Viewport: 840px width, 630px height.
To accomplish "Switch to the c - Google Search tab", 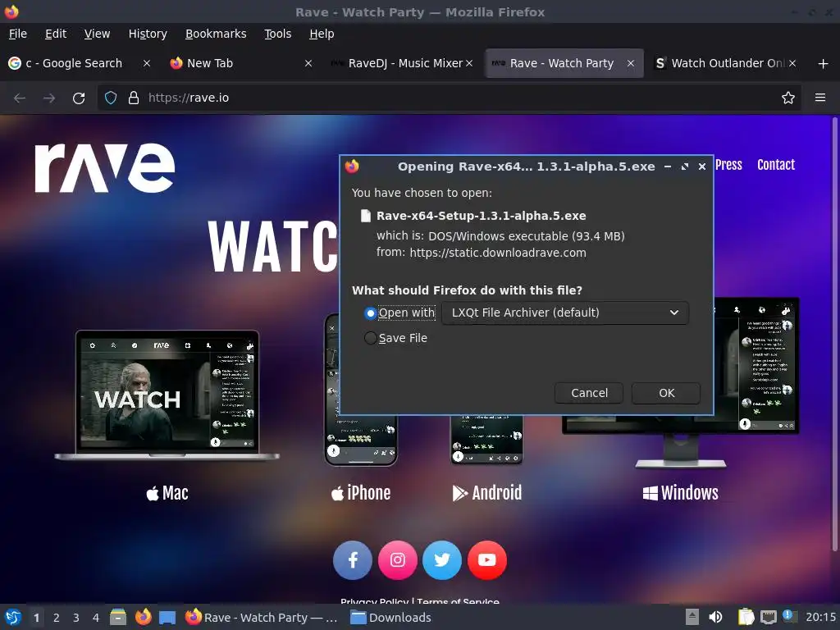I will pos(74,63).
